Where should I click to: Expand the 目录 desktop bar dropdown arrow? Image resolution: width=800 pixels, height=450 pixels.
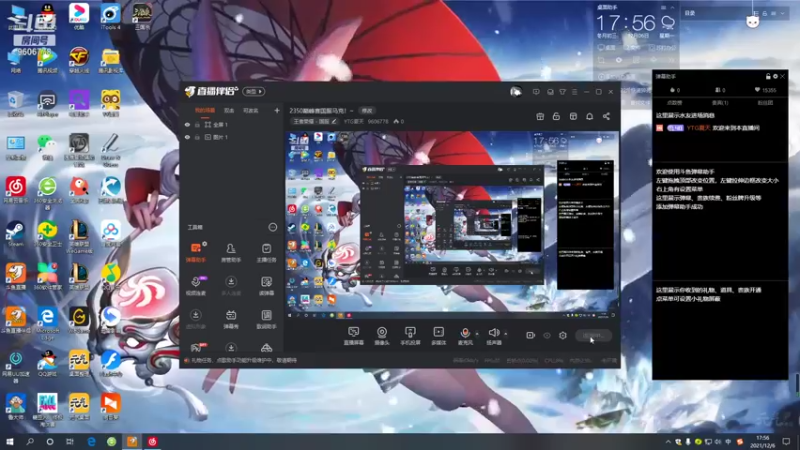783,13
